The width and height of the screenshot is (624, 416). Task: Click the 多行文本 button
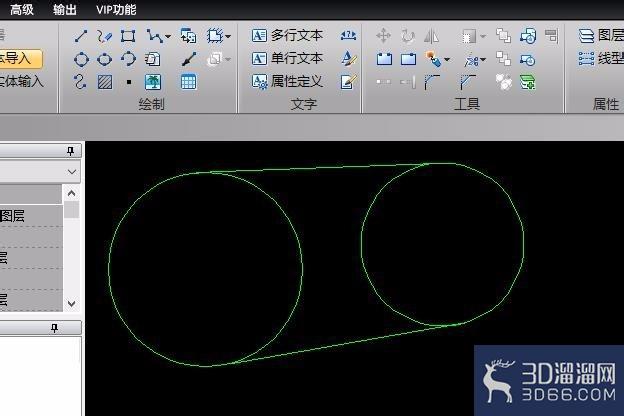(x=287, y=35)
